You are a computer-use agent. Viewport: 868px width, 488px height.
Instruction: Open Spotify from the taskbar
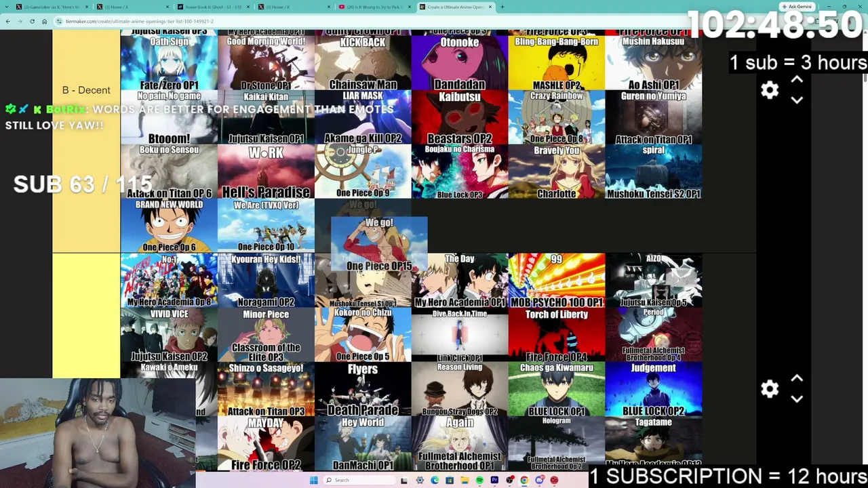click(479, 481)
